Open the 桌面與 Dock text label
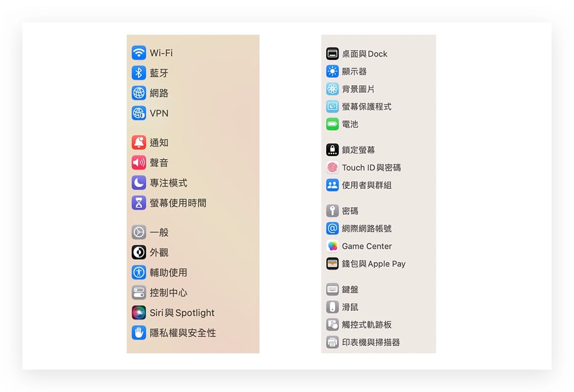Screen dimensions: 574x392 click(x=364, y=54)
